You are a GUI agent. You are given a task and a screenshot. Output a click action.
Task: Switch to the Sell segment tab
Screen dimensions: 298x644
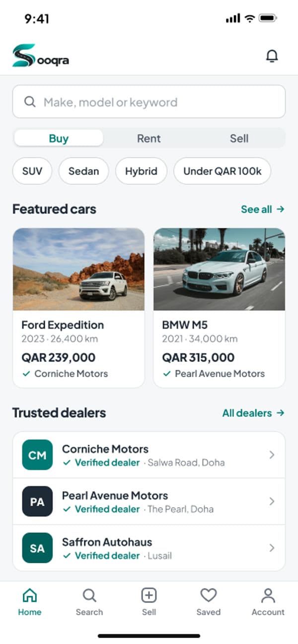pyautogui.click(x=239, y=138)
